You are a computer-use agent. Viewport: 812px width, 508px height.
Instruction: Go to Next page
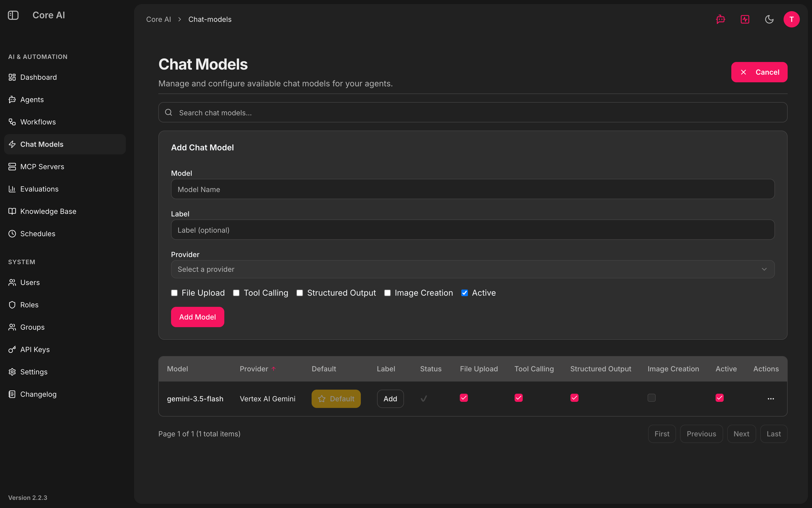click(x=741, y=434)
